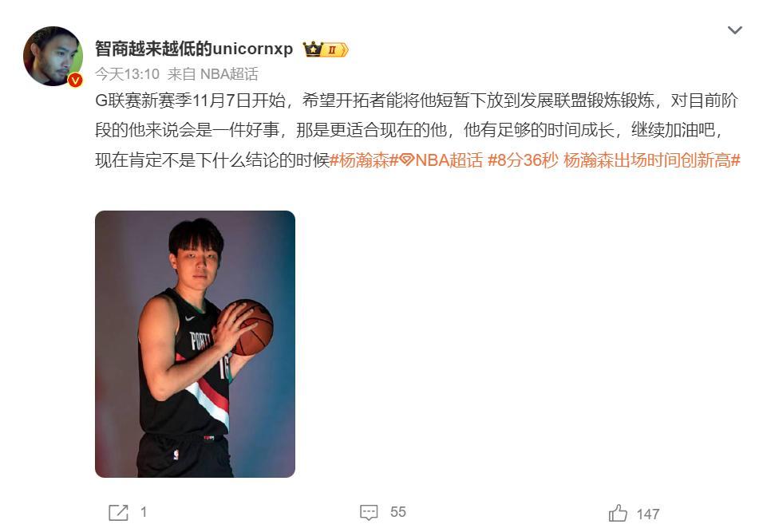Click the like count 147

pyautogui.click(x=648, y=514)
